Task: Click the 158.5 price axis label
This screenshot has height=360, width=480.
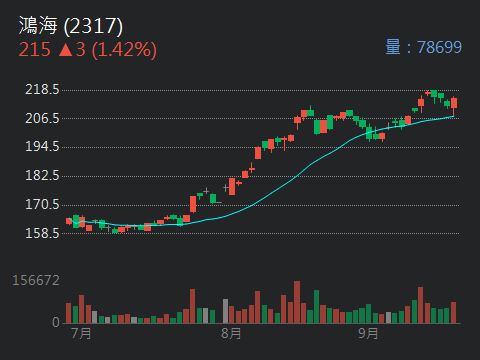Action: tap(42, 233)
